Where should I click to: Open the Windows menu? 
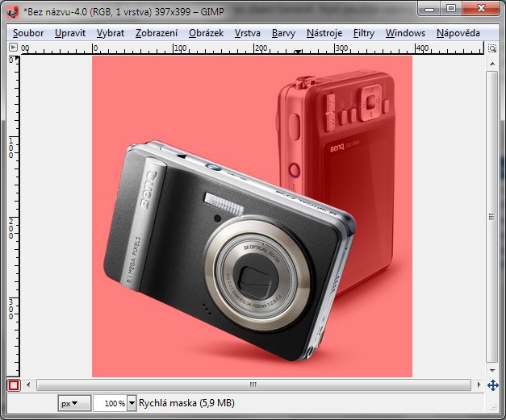point(405,33)
